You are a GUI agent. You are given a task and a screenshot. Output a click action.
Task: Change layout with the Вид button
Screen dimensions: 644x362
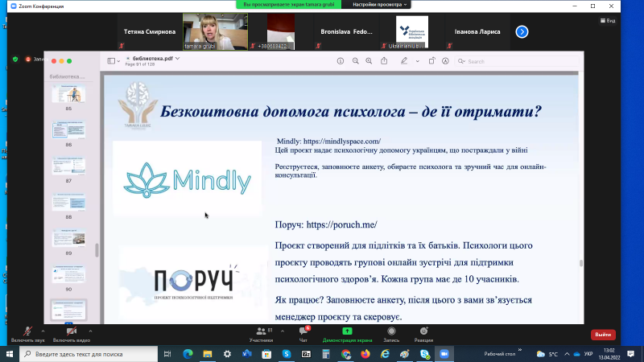pyautogui.click(x=608, y=21)
